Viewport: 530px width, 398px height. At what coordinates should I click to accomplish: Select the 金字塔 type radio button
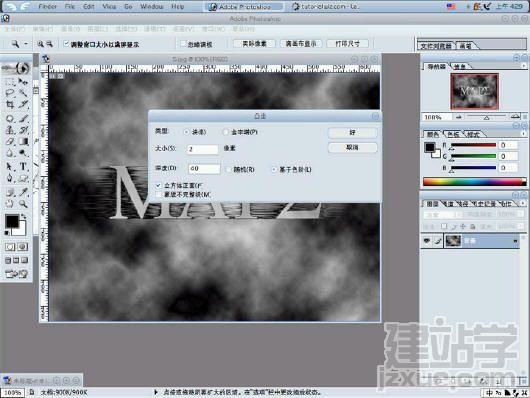[225, 132]
